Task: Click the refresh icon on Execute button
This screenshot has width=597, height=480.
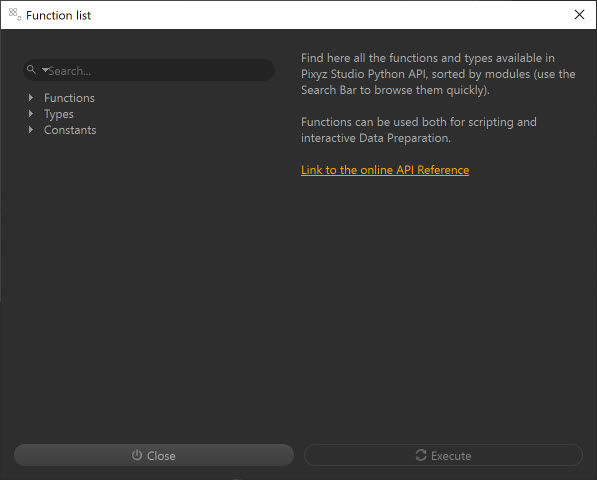Action: [x=421, y=455]
